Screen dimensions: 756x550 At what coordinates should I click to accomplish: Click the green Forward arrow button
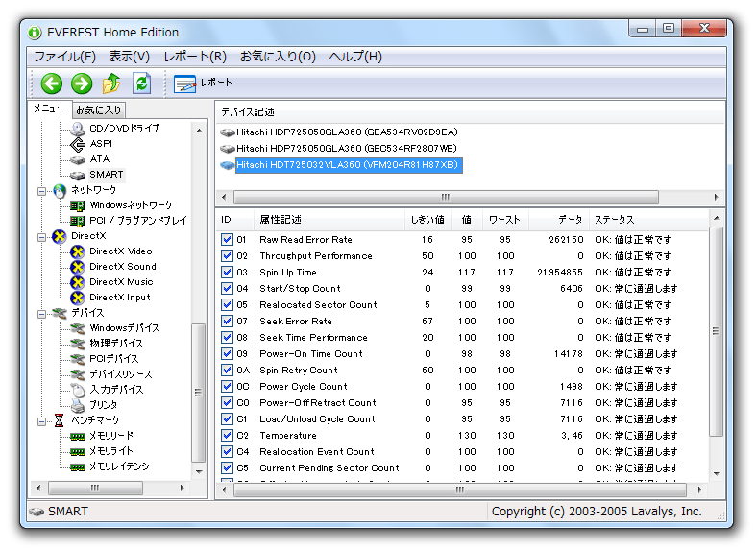(x=82, y=84)
